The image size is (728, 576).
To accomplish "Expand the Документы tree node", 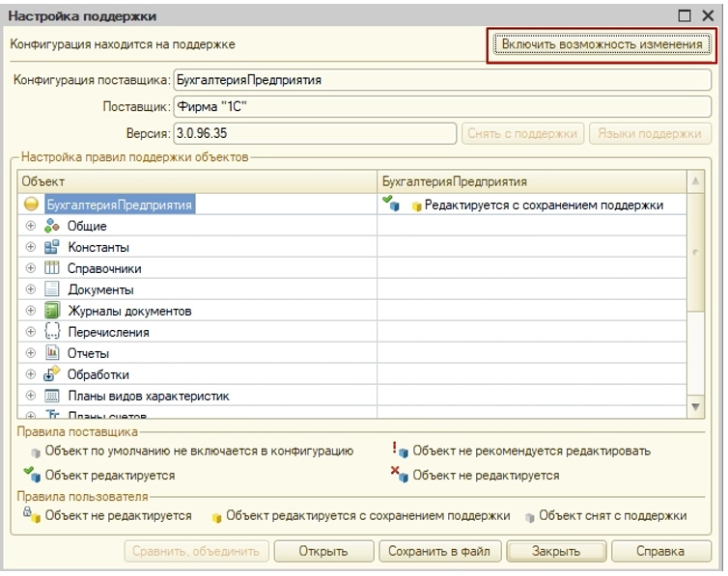I will 31,289.
